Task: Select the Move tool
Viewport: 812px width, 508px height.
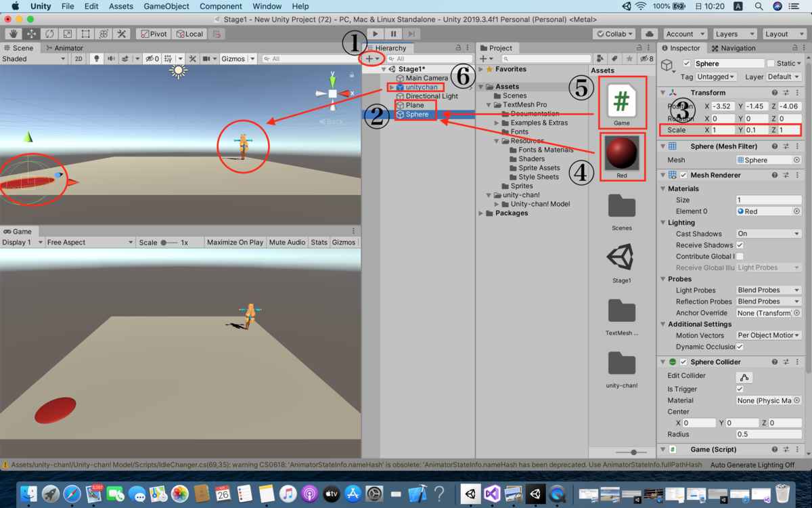Action: (x=31, y=34)
